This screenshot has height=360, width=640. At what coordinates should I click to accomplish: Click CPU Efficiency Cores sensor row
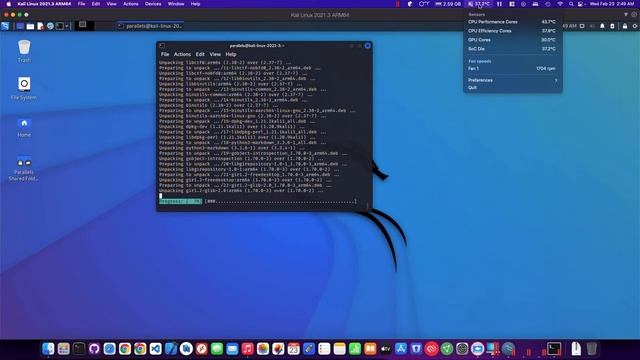512,31
